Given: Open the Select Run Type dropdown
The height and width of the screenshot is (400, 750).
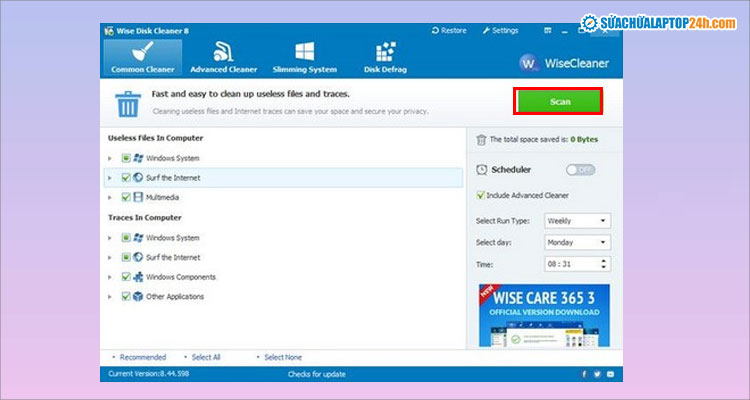Looking at the screenshot, I should pyautogui.click(x=576, y=220).
